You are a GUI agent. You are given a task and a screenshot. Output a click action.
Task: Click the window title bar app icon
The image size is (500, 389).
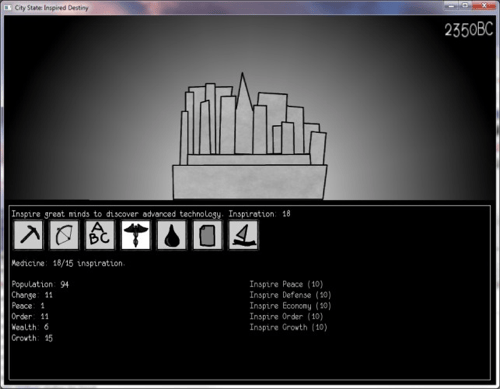point(8,7)
